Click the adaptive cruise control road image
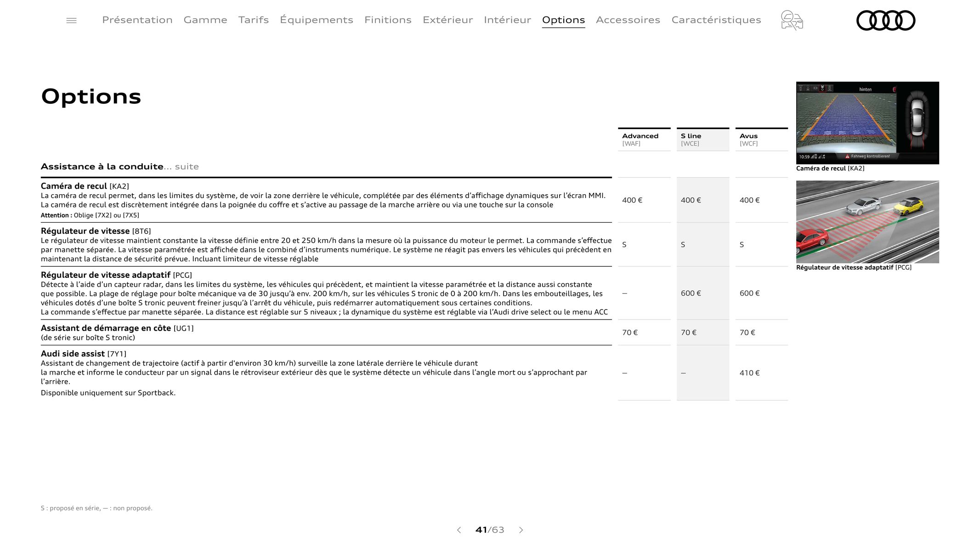This screenshot has height=551, width=980. point(867,222)
